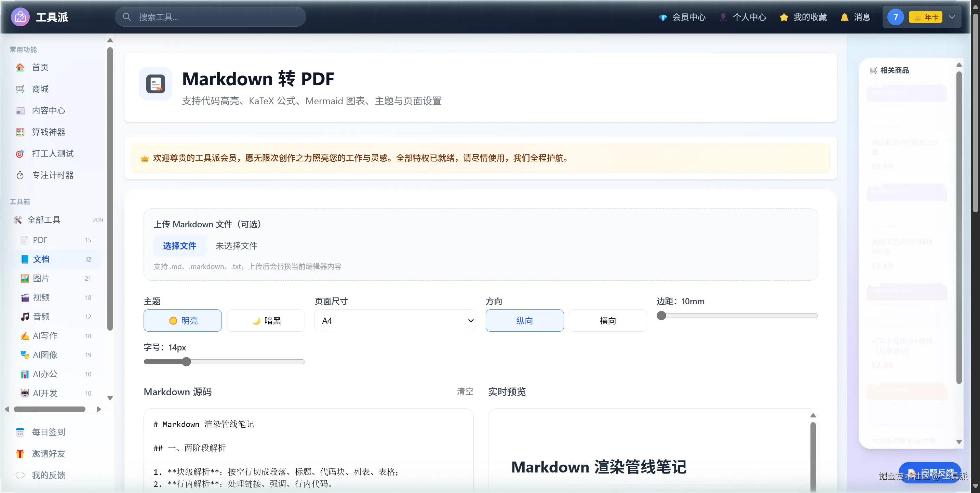980x493 pixels.
Task: Click the search magnifier icon
Action: [x=127, y=17]
